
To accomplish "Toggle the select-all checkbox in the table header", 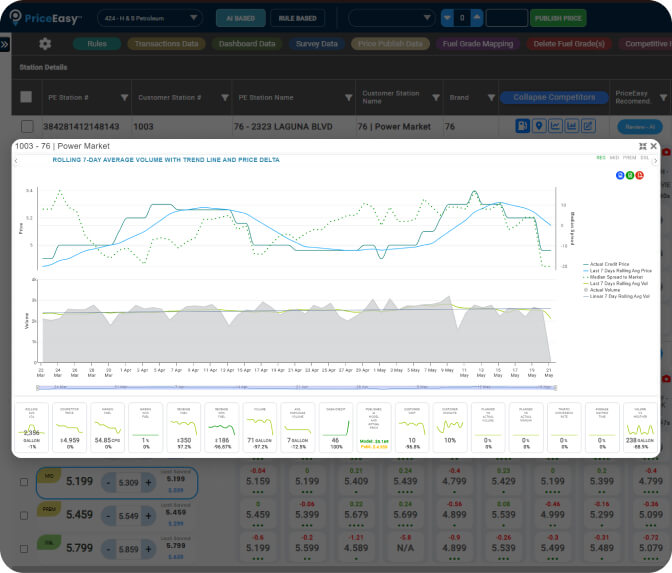I will click(26, 97).
